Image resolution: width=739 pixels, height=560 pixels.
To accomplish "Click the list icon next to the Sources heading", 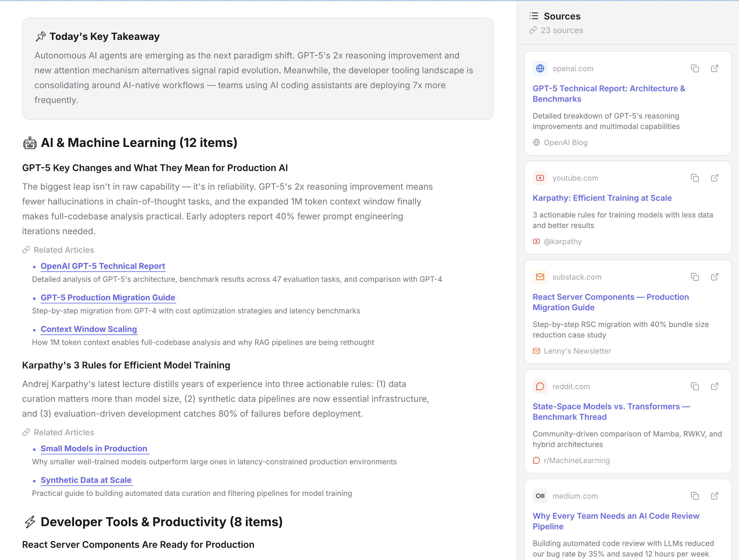I will point(534,16).
